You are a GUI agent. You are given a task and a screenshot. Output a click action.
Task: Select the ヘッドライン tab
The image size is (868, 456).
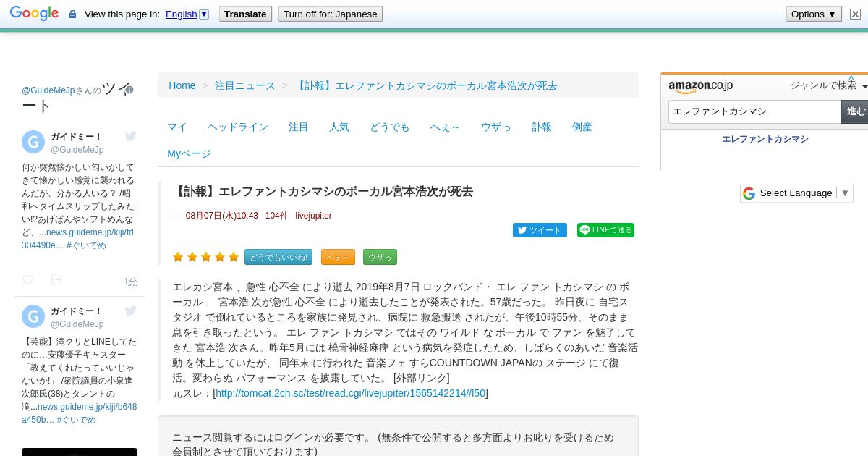pos(238,127)
